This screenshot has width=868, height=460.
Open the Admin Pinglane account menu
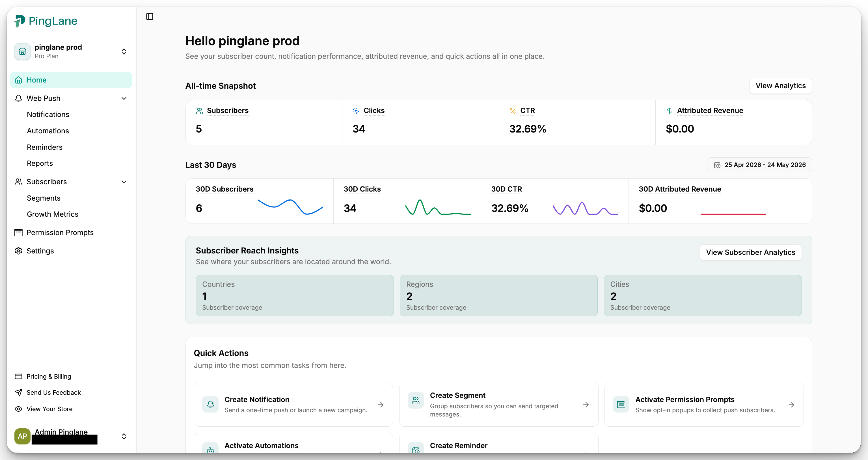coord(71,437)
